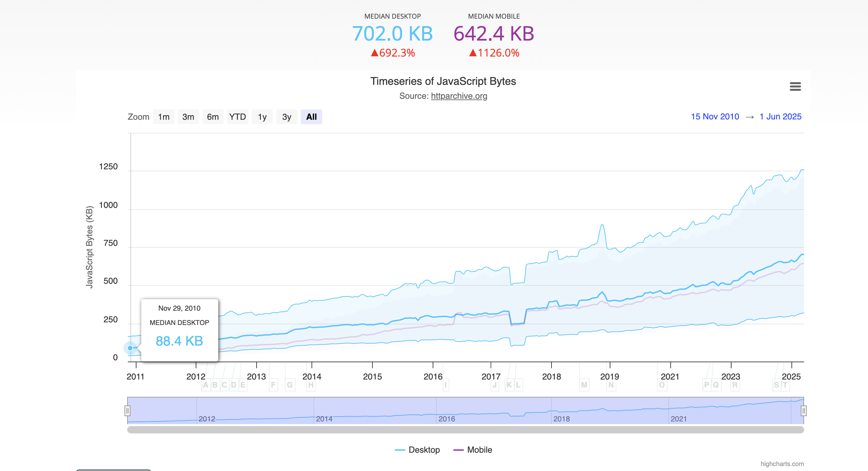The height and width of the screenshot is (471, 868).
Task: Toggle Desktop series in legend
Action: point(417,450)
